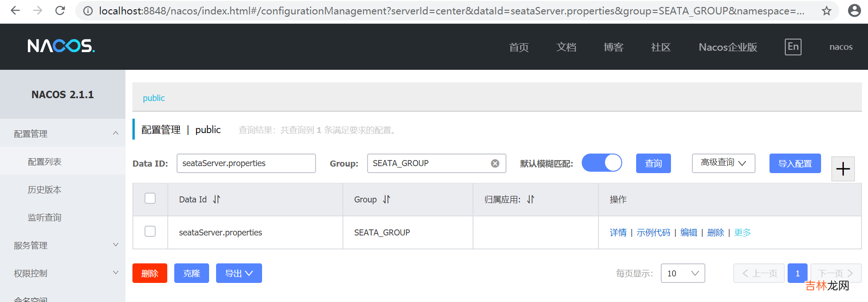The image size is (868, 302).
Task: Open the 高级查询 dropdown
Action: 723,163
